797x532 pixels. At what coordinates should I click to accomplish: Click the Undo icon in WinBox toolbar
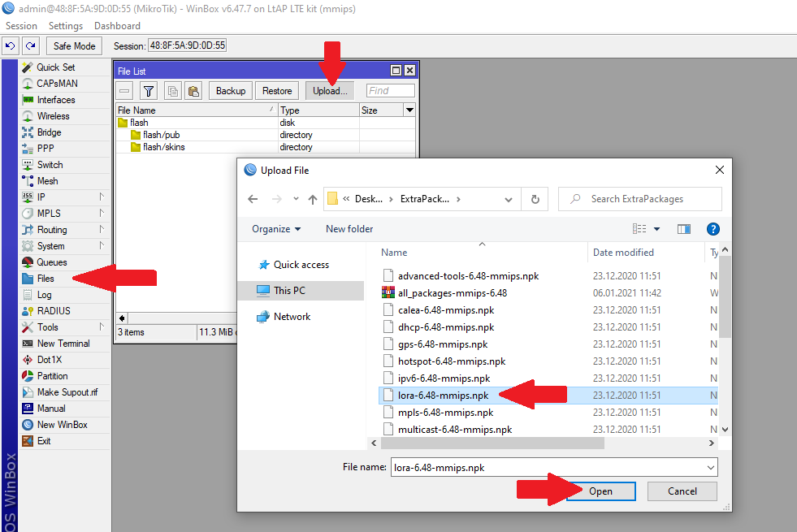11,45
